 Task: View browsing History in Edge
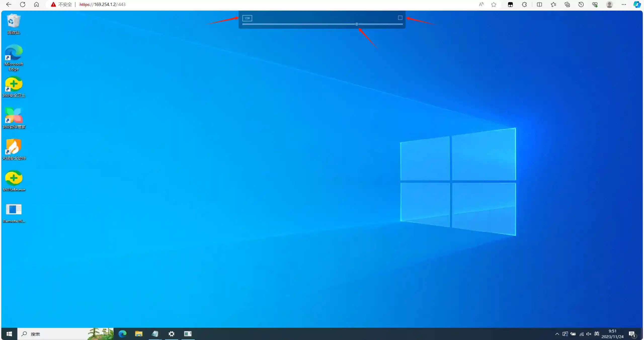click(581, 5)
